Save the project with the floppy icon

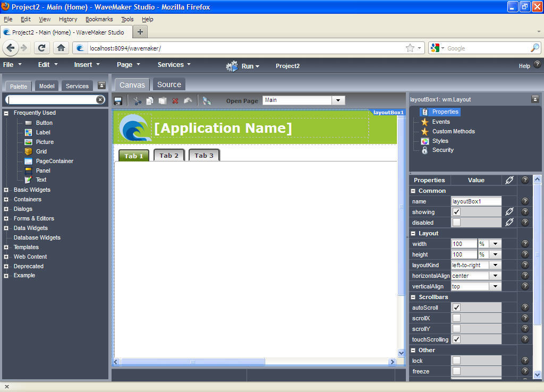[x=118, y=101]
